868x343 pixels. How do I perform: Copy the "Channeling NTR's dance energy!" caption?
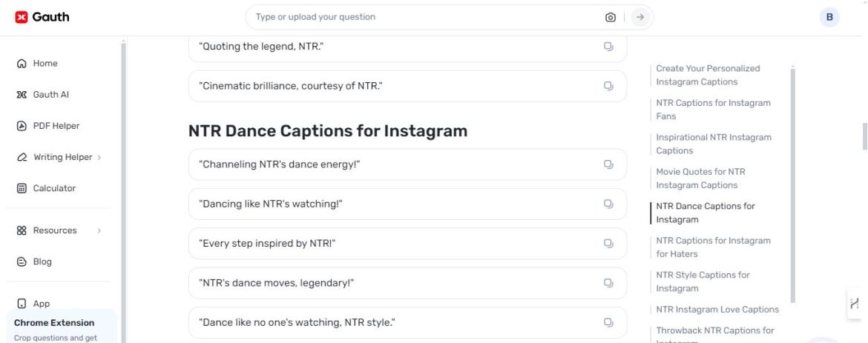[x=608, y=164]
